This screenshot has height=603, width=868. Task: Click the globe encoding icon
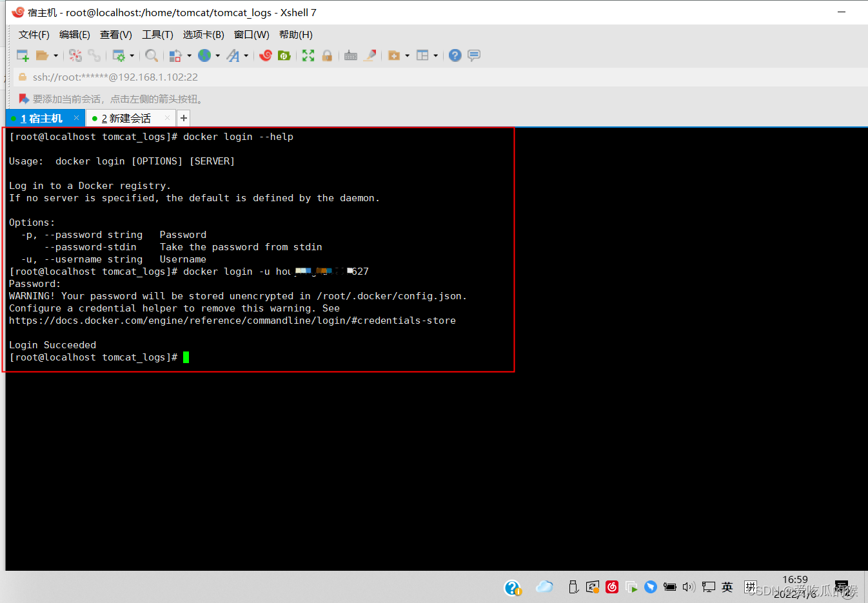[204, 55]
